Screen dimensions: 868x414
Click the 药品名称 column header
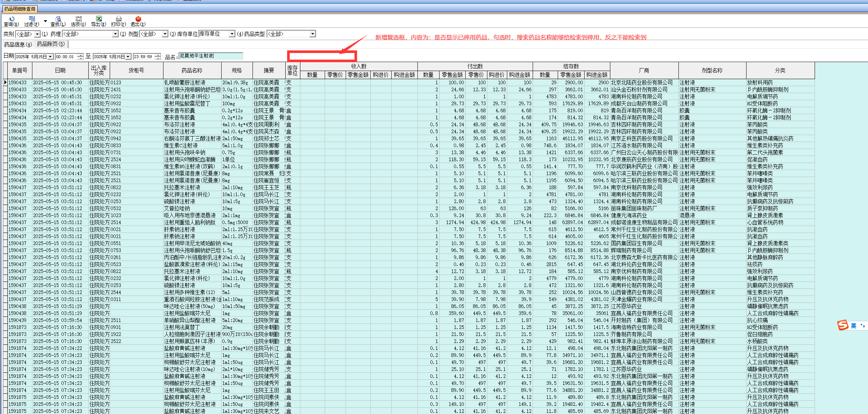(192, 70)
